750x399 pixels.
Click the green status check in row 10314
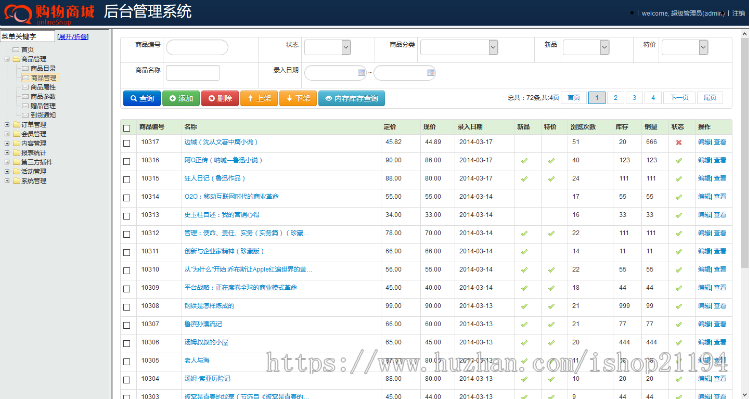pyautogui.click(x=678, y=197)
